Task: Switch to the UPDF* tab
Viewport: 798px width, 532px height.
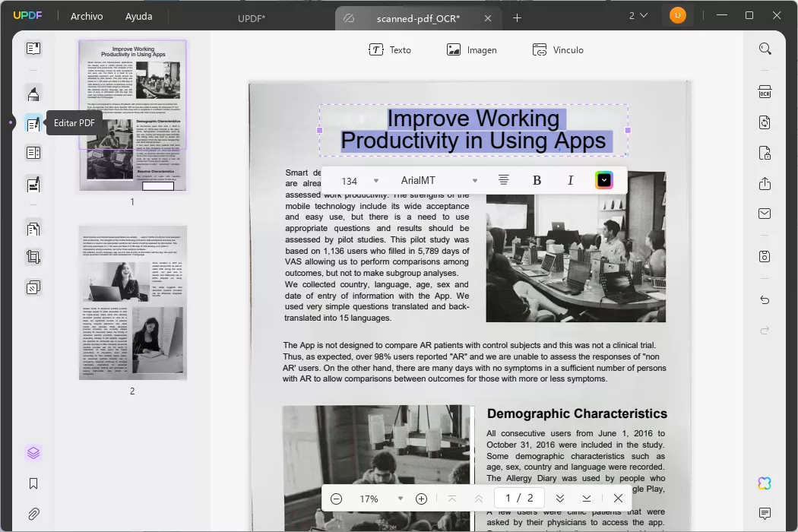Action: [x=252, y=18]
